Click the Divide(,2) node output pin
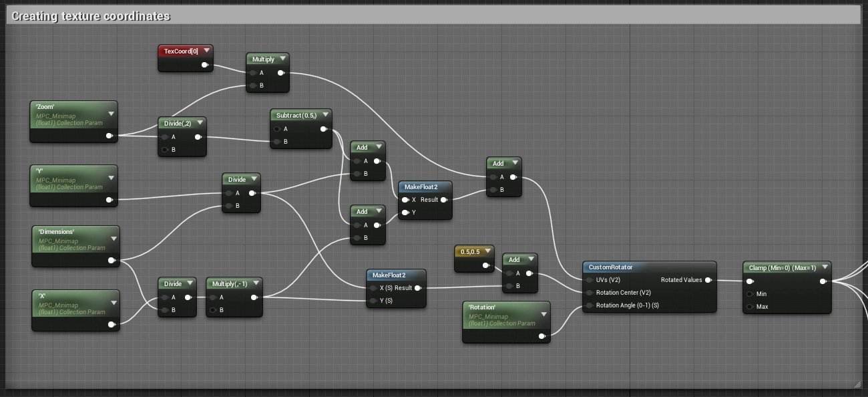The height and width of the screenshot is (397, 868). click(x=198, y=137)
